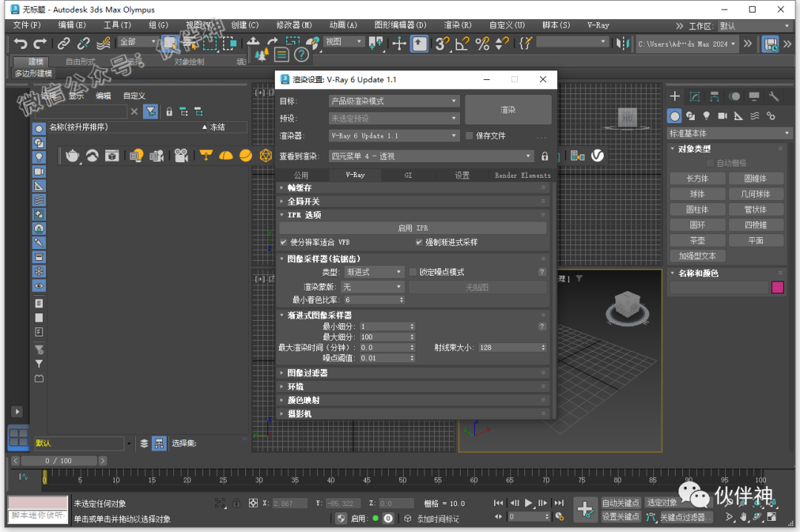
Task: Click the 启用 IPR button
Action: tap(413, 228)
